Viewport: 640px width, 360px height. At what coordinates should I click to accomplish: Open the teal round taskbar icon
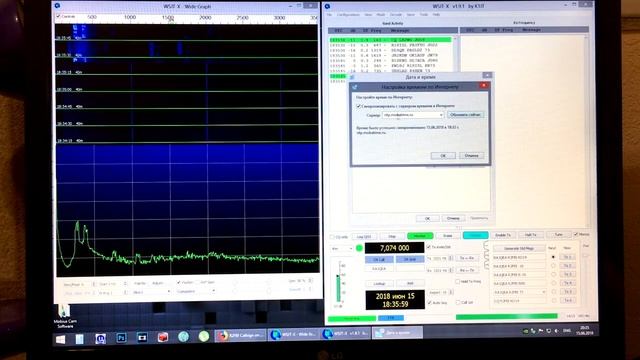tap(183, 336)
